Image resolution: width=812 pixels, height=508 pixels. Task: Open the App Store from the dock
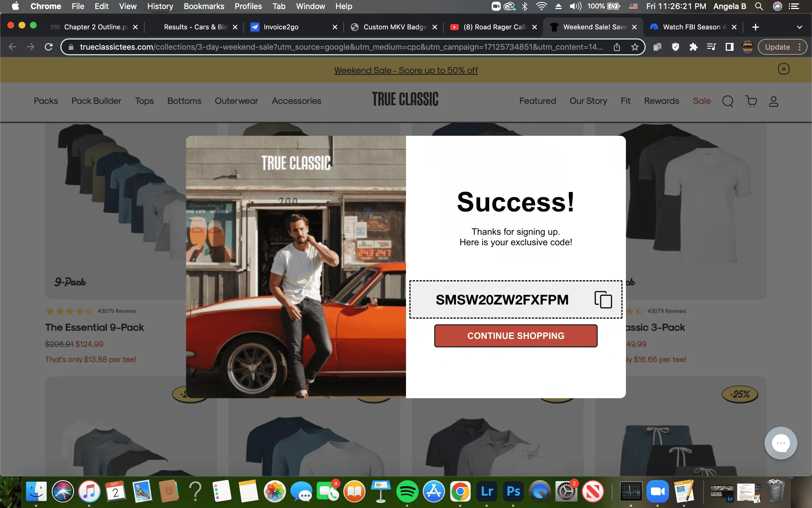coord(434,492)
